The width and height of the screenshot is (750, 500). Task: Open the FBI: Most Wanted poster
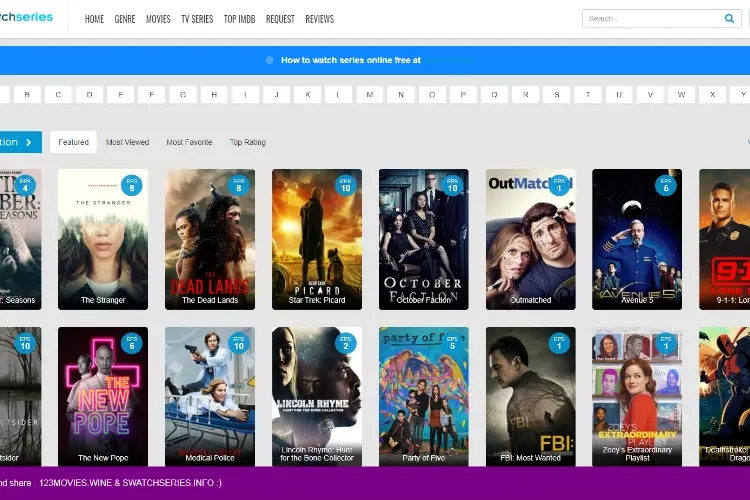(530, 397)
